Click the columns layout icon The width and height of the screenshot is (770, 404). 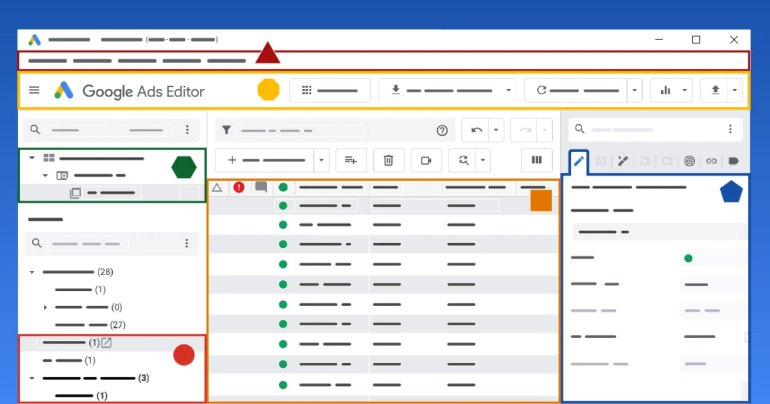[x=537, y=159]
